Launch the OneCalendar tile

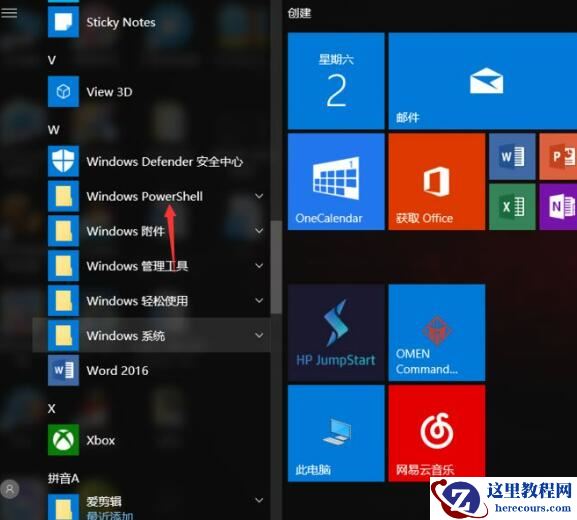tap(336, 182)
